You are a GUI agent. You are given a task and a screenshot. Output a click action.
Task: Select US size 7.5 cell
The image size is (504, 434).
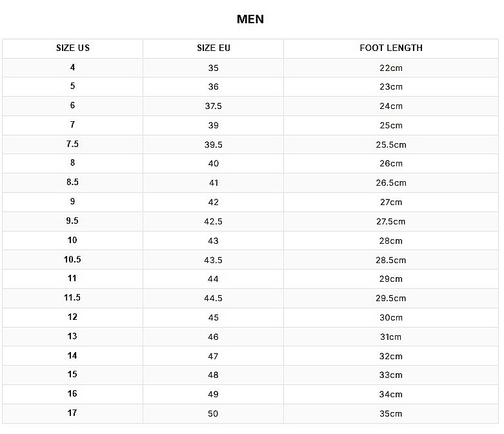click(x=73, y=144)
